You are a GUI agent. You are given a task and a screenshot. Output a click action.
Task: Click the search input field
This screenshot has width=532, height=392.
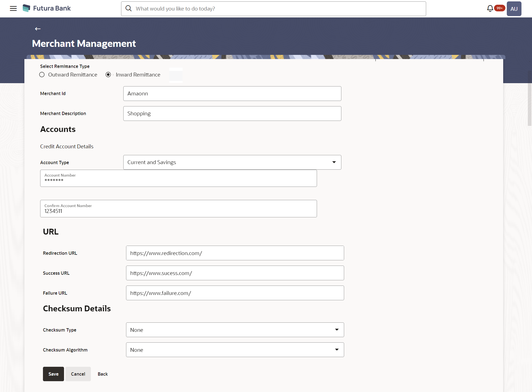click(274, 9)
